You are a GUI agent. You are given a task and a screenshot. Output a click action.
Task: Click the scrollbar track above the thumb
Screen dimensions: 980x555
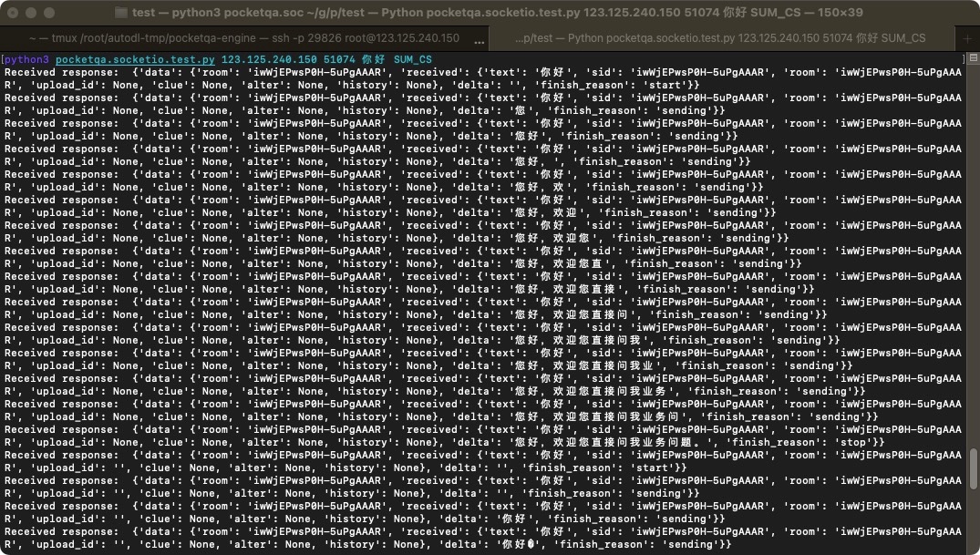click(973, 273)
